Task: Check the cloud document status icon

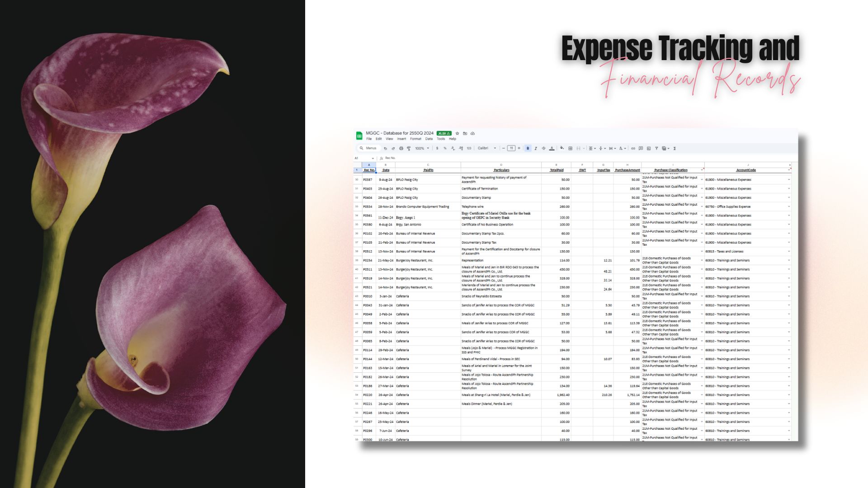Action: click(x=472, y=133)
